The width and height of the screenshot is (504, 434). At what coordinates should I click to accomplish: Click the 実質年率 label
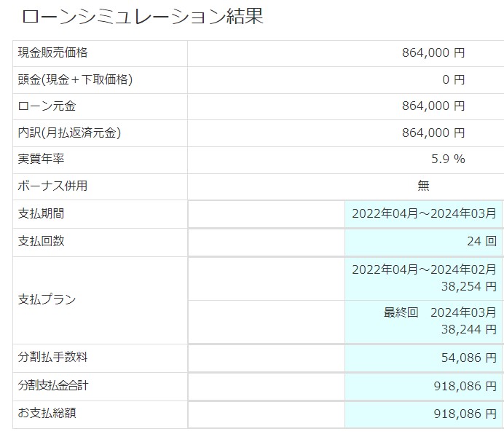pos(41,159)
